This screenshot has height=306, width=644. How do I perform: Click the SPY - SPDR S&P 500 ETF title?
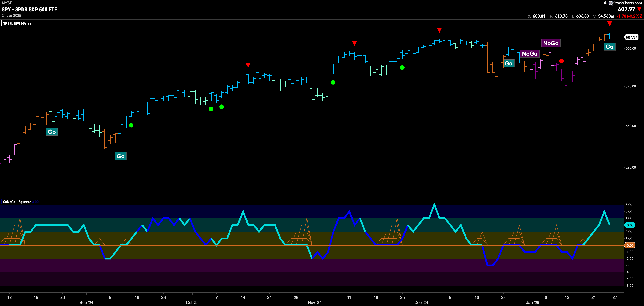(x=29, y=10)
